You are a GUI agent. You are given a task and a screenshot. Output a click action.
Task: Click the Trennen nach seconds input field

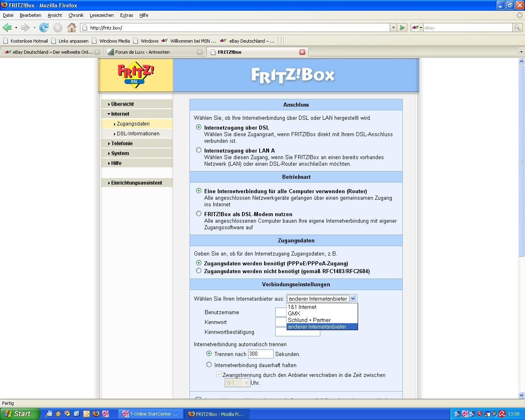pyautogui.click(x=260, y=354)
